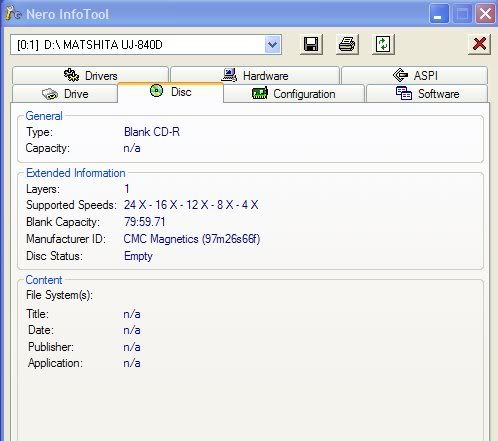This screenshot has height=441, width=498.
Task: Click the 'Supported Speeds:' label
Action: [71, 205]
